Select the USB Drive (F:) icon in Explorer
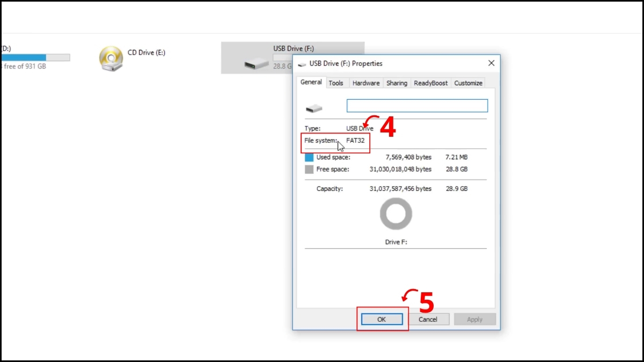This screenshot has height=362, width=644. tap(257, 64)
